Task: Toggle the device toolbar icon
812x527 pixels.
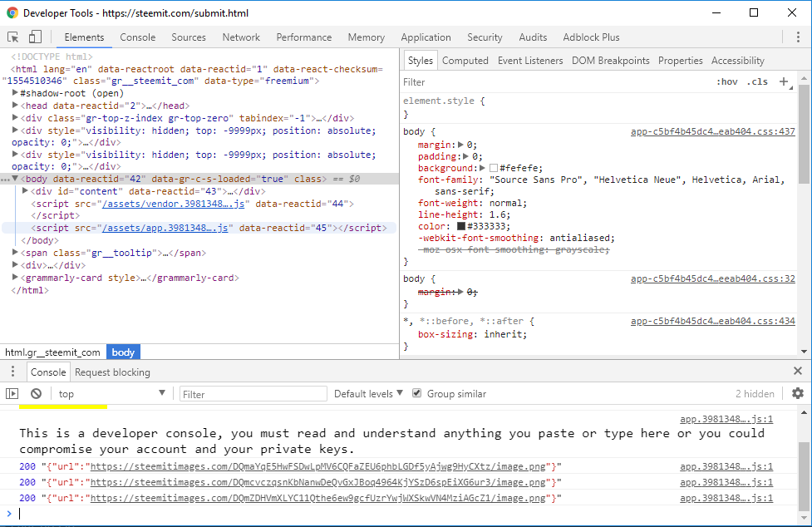Action: (x=35, y=37)
